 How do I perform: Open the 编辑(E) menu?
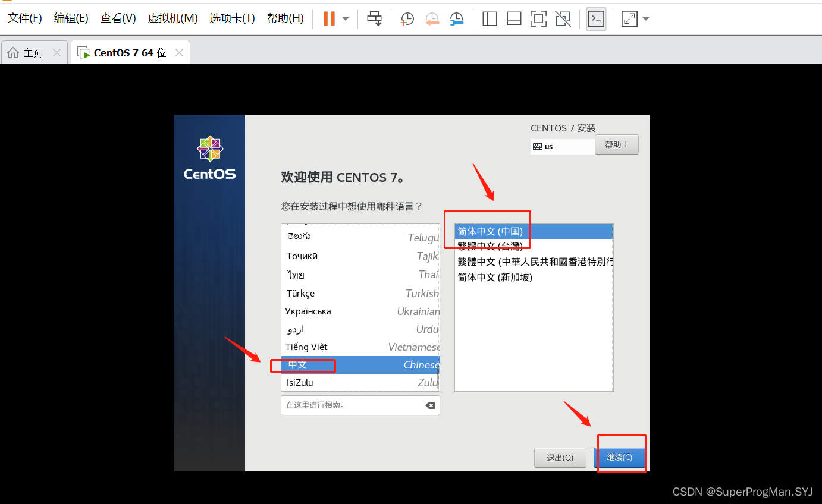(71, 18)
